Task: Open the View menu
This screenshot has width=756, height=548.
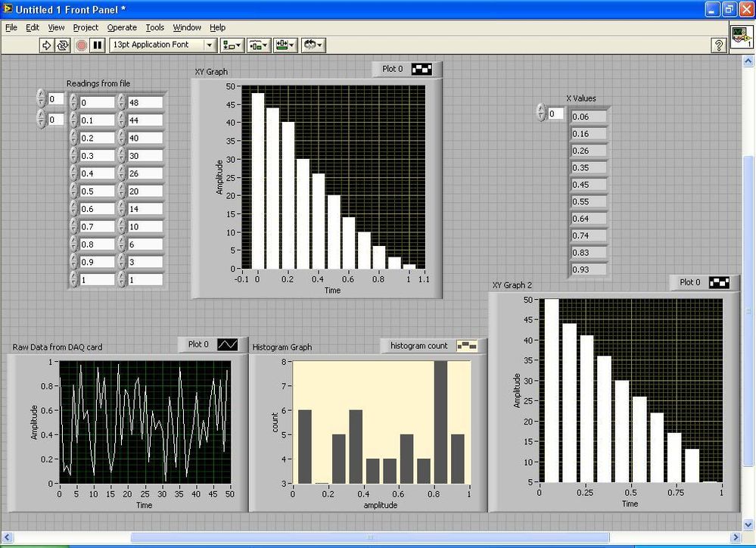Action: [x=56, y=27]
